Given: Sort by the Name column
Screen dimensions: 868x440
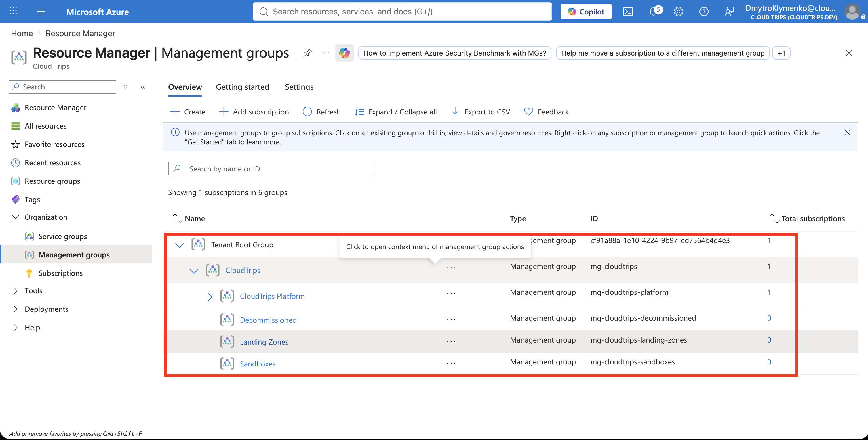Looking at the screenshot, I should click(x=189, y=219).
